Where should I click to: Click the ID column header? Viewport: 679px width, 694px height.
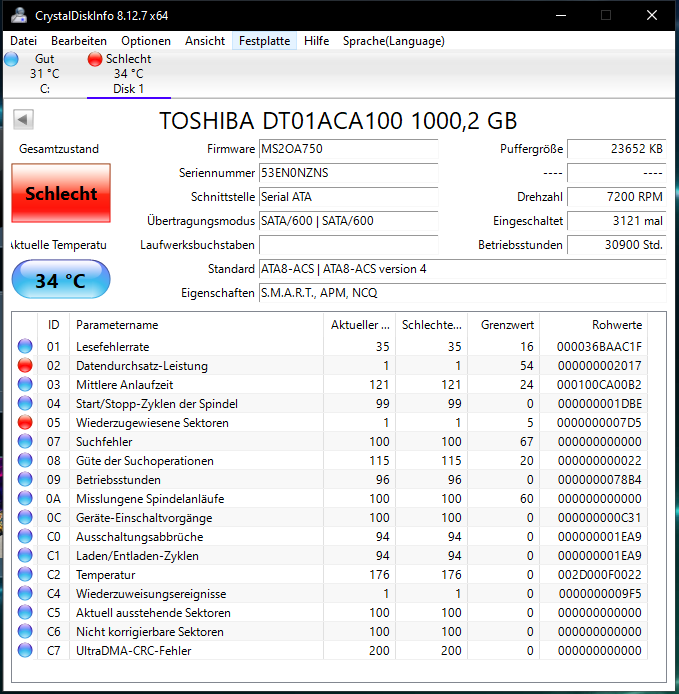pos(54,325)
